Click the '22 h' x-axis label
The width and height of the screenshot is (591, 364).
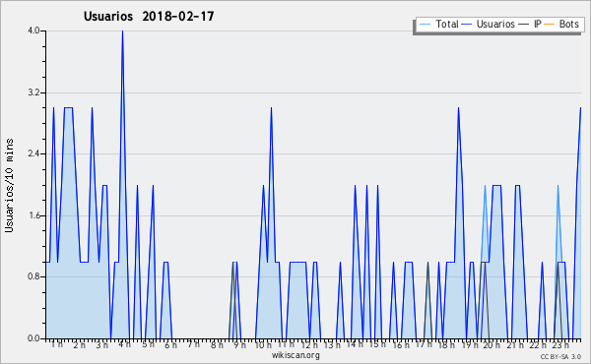[x=538, y=344]
